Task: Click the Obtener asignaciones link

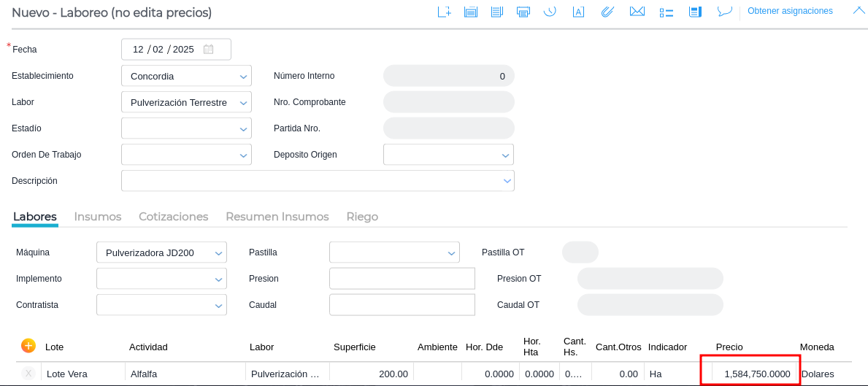Action: [x=790, y=11]
